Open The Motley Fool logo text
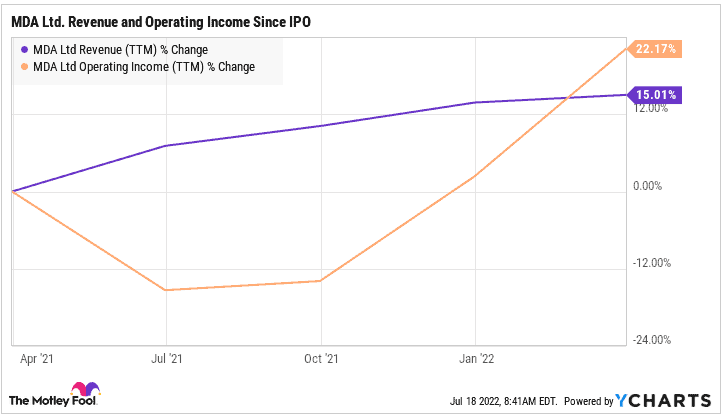Image resolution: width=725 pixels, height=418 pixels. [x=38, y=400]
